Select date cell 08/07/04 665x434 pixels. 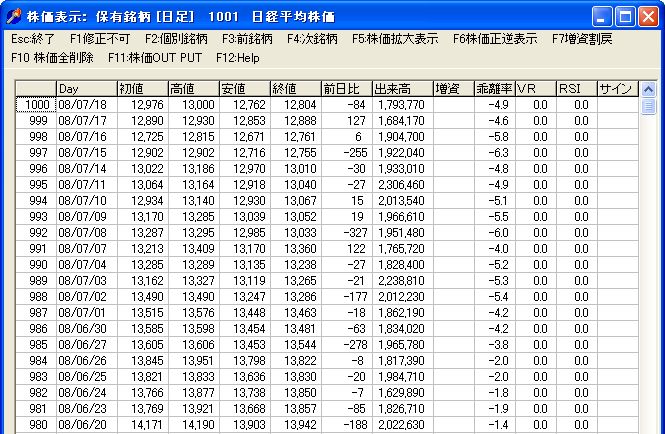pyautogui.click(x=87, y=265)
